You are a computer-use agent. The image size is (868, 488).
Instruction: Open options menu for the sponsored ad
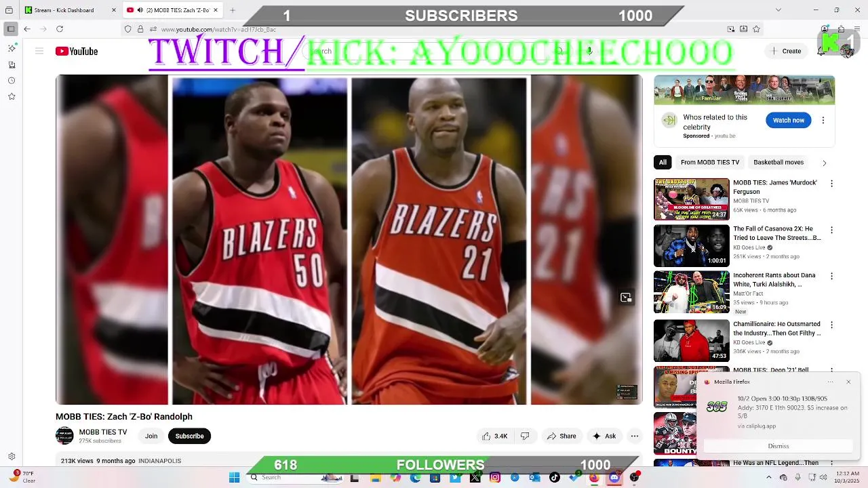click(823, 120)
